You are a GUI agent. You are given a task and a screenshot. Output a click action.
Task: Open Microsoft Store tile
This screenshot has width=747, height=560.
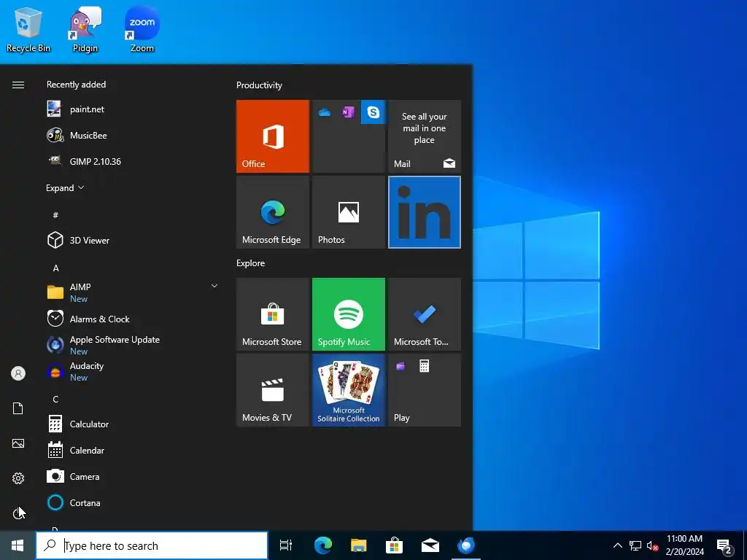[273, 314]
